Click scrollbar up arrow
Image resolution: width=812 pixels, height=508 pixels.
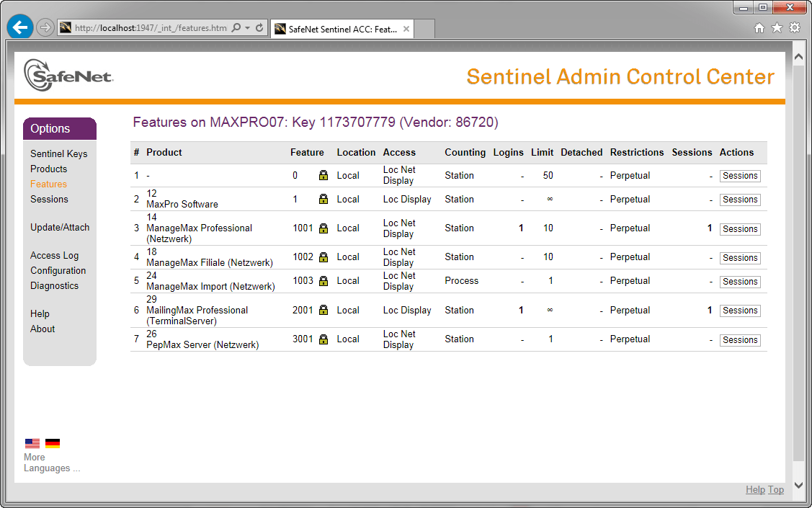click(x=798, y=56)
